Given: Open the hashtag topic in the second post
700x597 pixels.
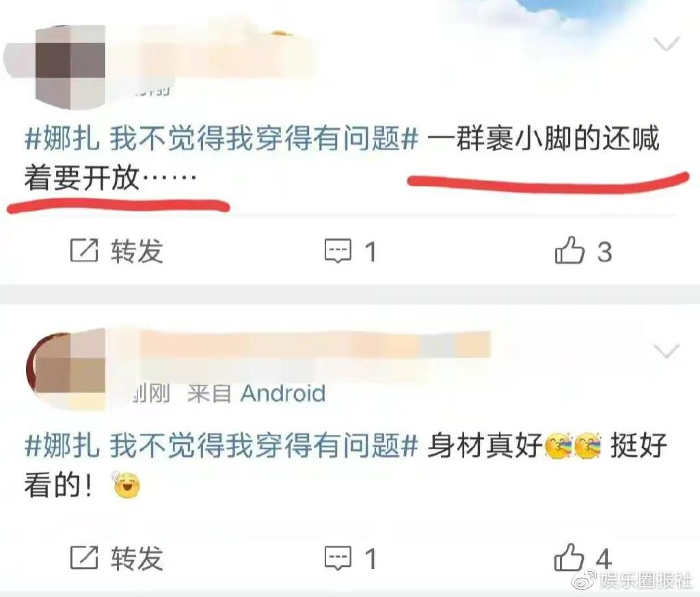Looking at the screenshot, I should pos(221,445).
